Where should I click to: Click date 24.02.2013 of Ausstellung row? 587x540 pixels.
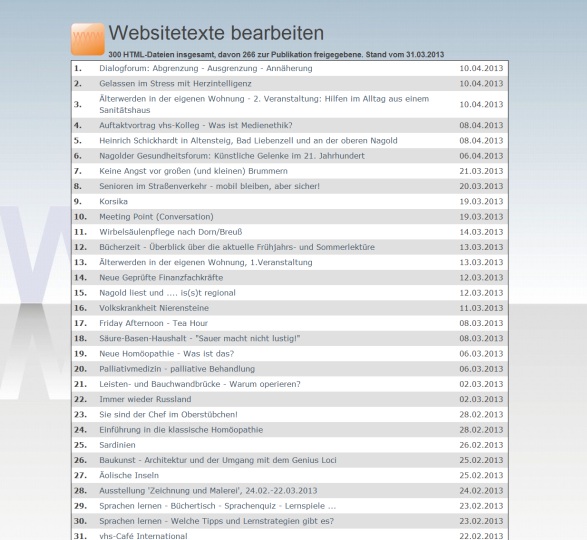pyautogui.click(x=481, y=491)
